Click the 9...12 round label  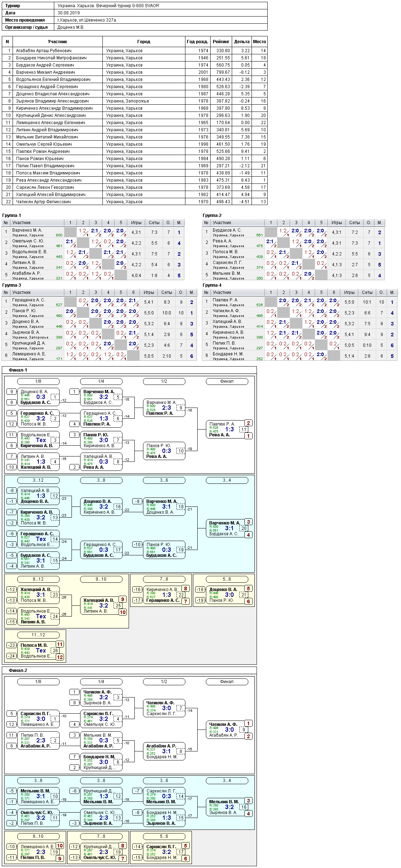click(38, 579)
